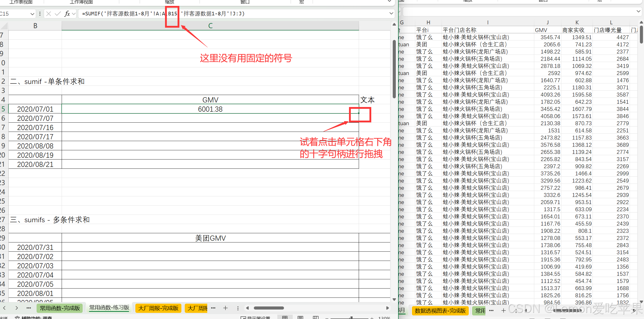The height and width of the screenshot is (319, 644).
Task: Show more sheet tabs ellipsis in right window
Action: point(491,311)
